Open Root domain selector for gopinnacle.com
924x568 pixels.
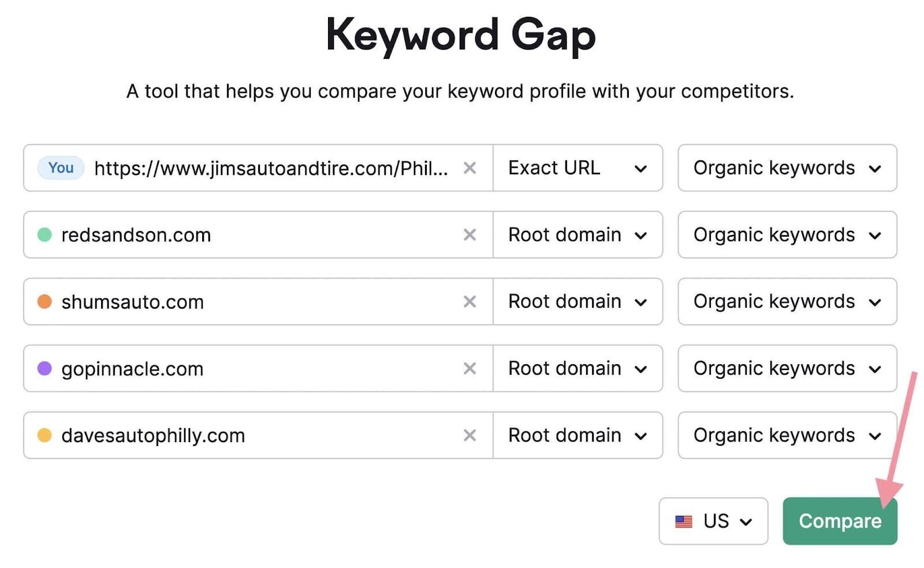pos(577,368)
